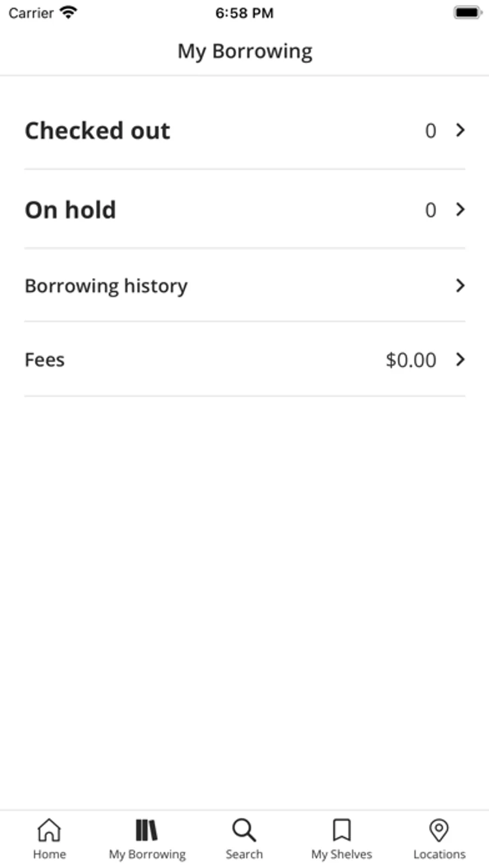The image size is (489, 868).
Task: Tap the Home house icon
Action: [x=49, y=829]
